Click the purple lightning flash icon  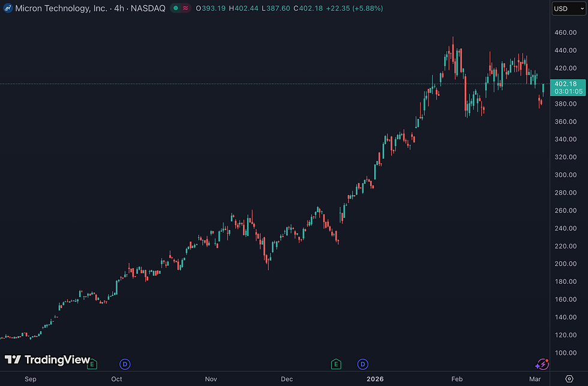pyautogui.click(x=542, y=364)
